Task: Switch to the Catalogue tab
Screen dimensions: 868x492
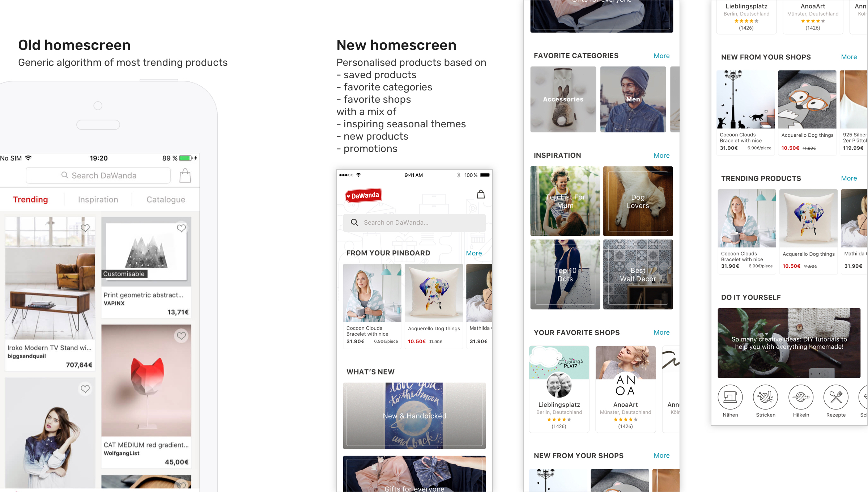Action: click(166, 200)
